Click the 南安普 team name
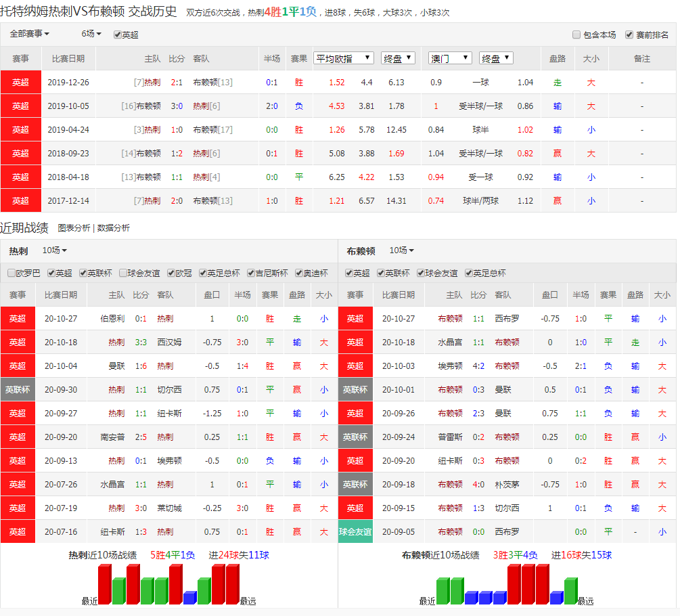Image resolution: width=680 pixels, height=616 pixels. point(112,437)
